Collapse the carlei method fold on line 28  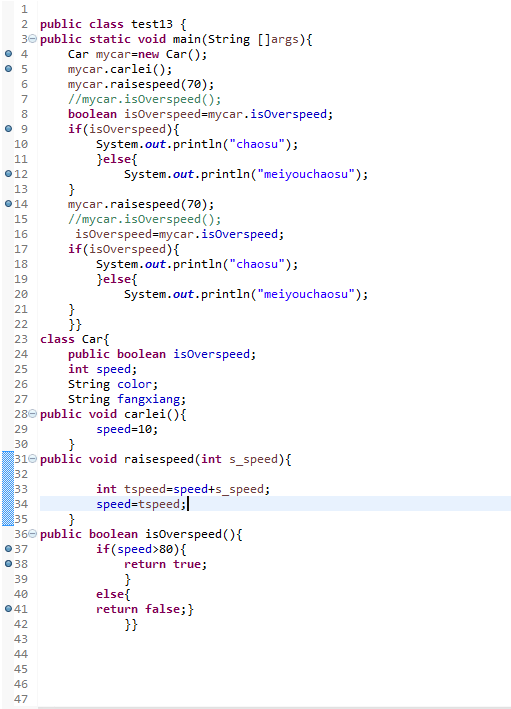(x=33, y=414)
